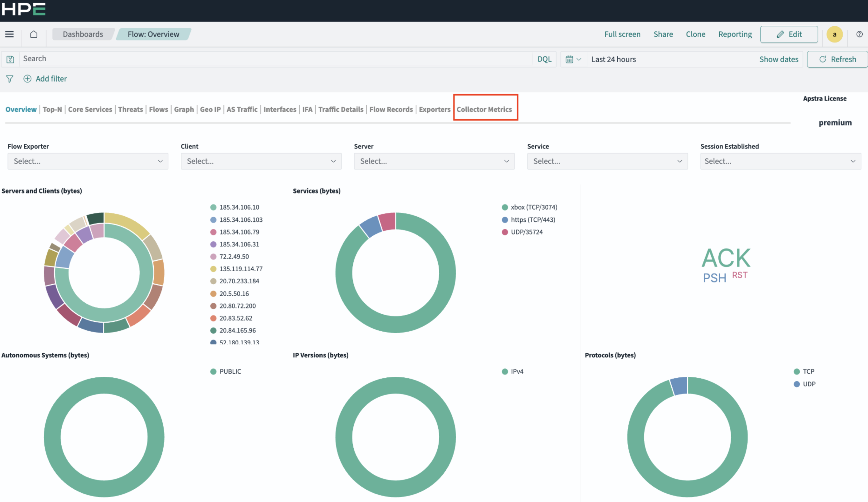Click the plus icon beside Add filter

27,79
